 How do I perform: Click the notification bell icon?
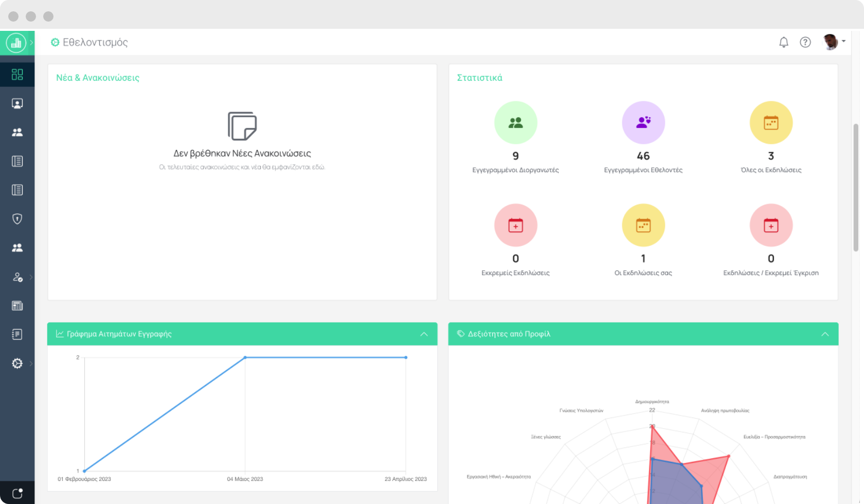coord(783,42)
